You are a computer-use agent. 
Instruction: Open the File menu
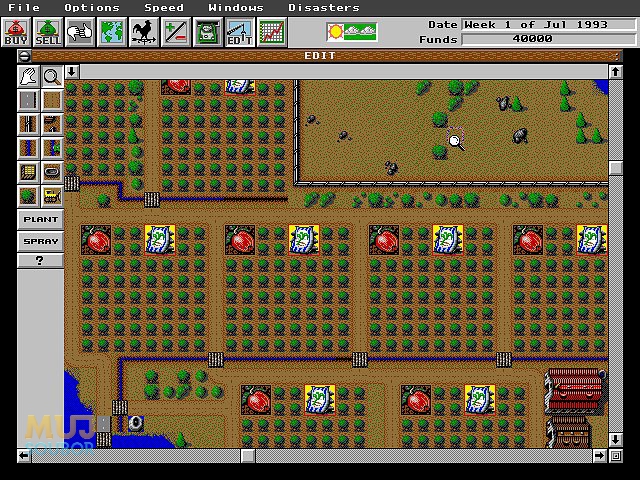tap(24, 8)
